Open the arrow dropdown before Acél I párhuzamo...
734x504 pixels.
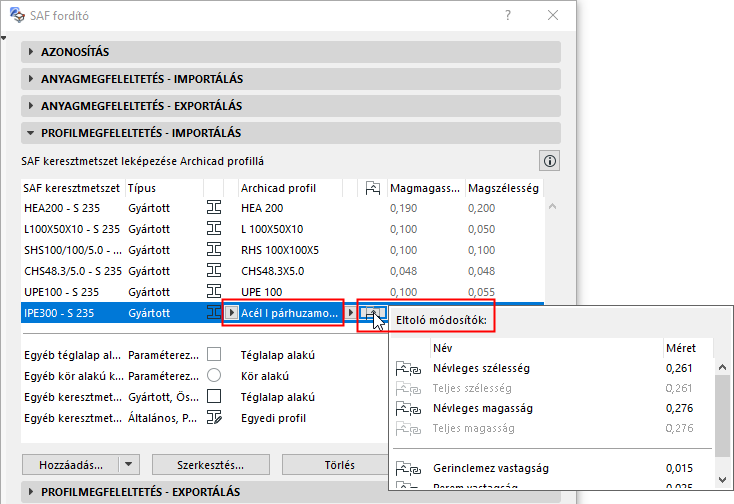231,313
